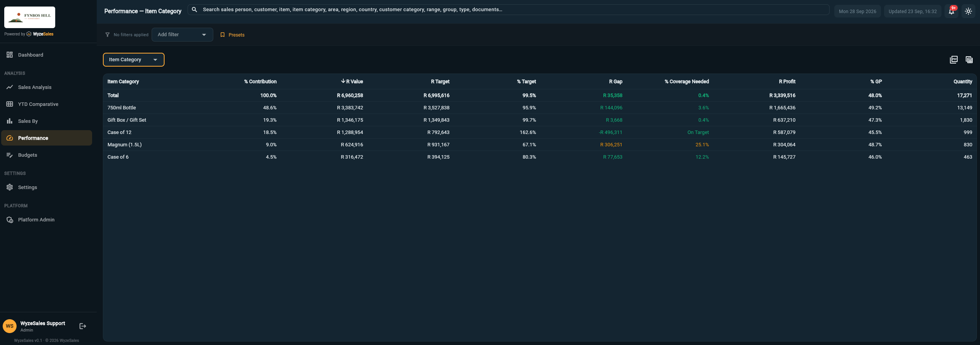Log out using the exit icon

pos(82,326)
